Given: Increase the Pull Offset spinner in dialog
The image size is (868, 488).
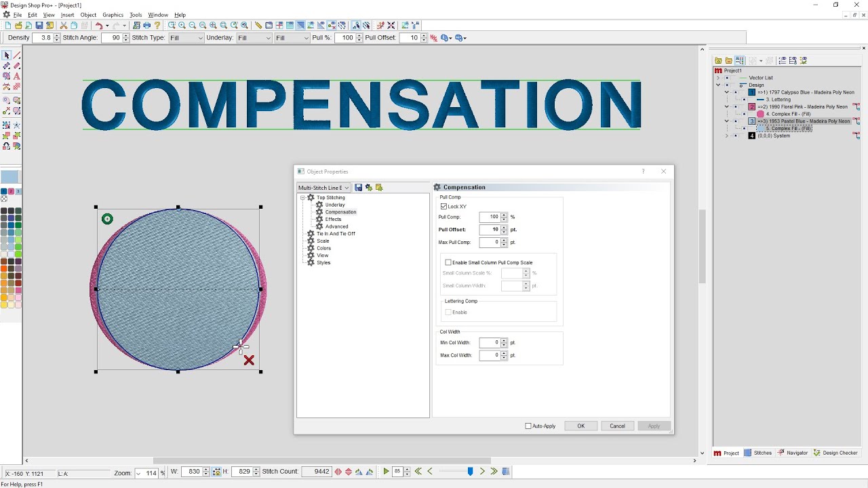Looking at the screenshot, I should pos(504,228).
